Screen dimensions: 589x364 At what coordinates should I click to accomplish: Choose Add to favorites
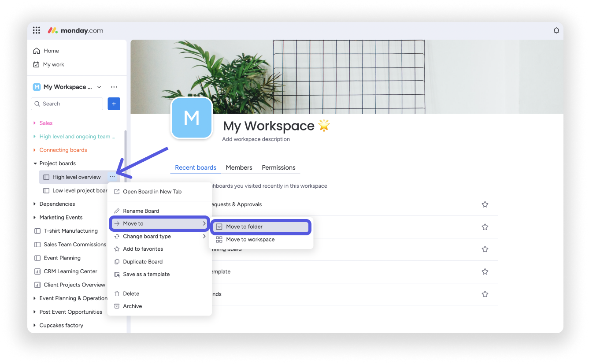(x=159, y=249)
